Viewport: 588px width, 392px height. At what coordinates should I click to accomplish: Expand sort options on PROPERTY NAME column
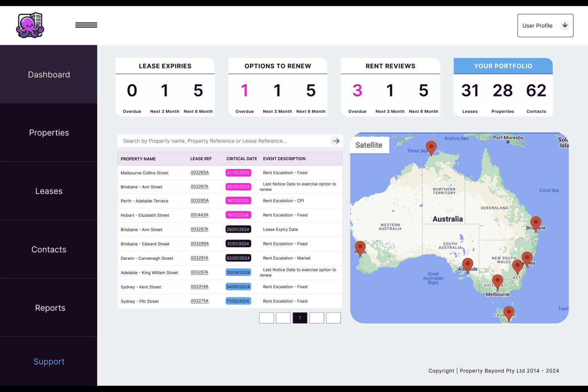138,159
